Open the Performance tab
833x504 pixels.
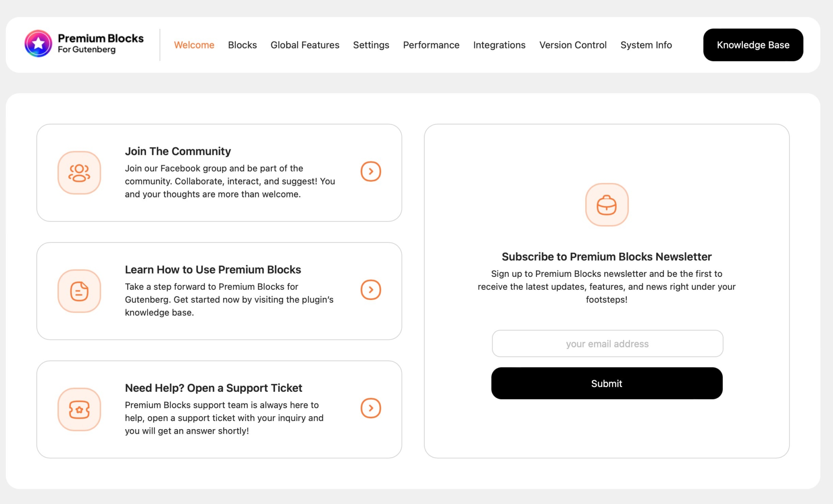(431, 45)
